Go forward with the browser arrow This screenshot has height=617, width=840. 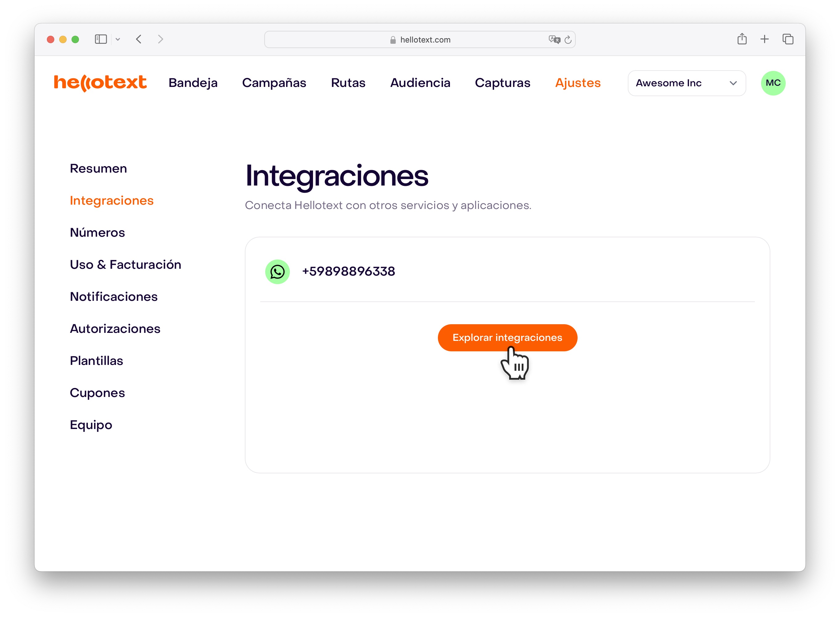tap(160, 39)
